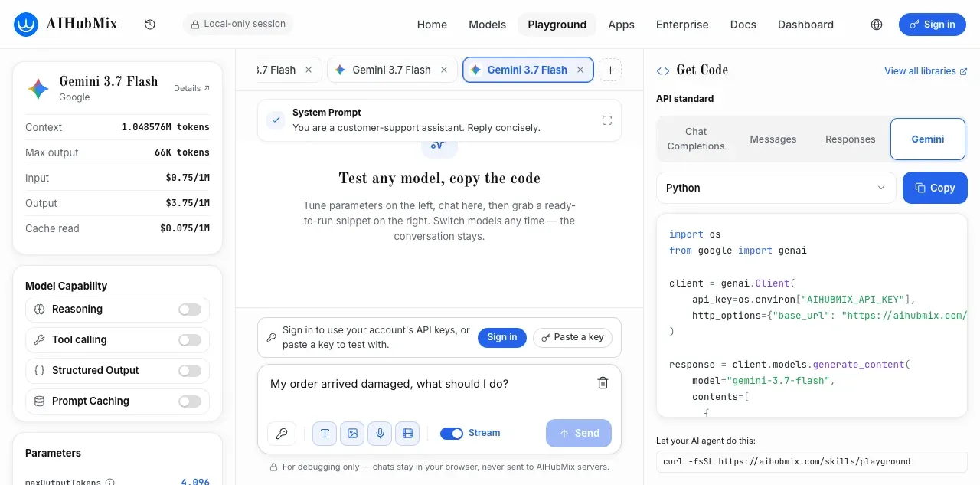This screenshot has height=485, width=980.
Task: Click the Max output 66K tokens value
Action: pyautogui.click(x=182, y=152)
